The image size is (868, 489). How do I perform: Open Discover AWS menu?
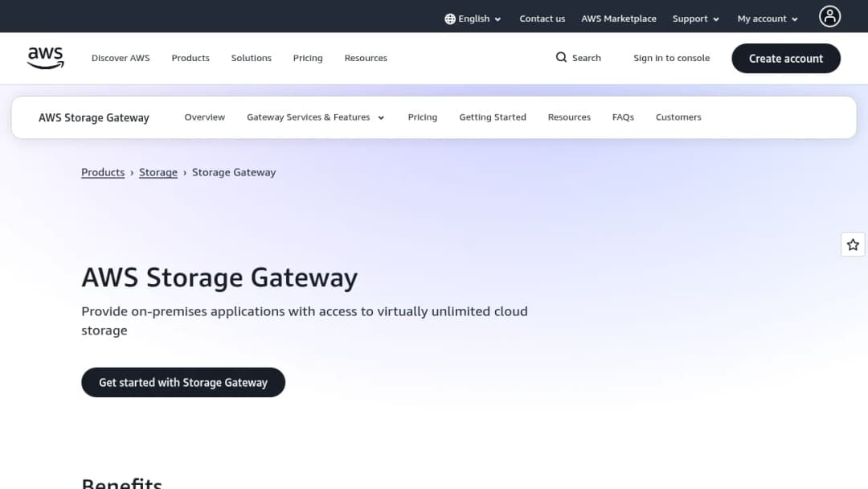pos(121,58)
